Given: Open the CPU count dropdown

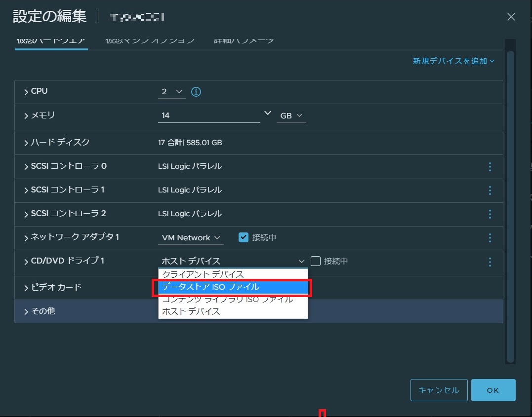Looking at the screenshot, I should pyautogui.click(x=172, y=91).
